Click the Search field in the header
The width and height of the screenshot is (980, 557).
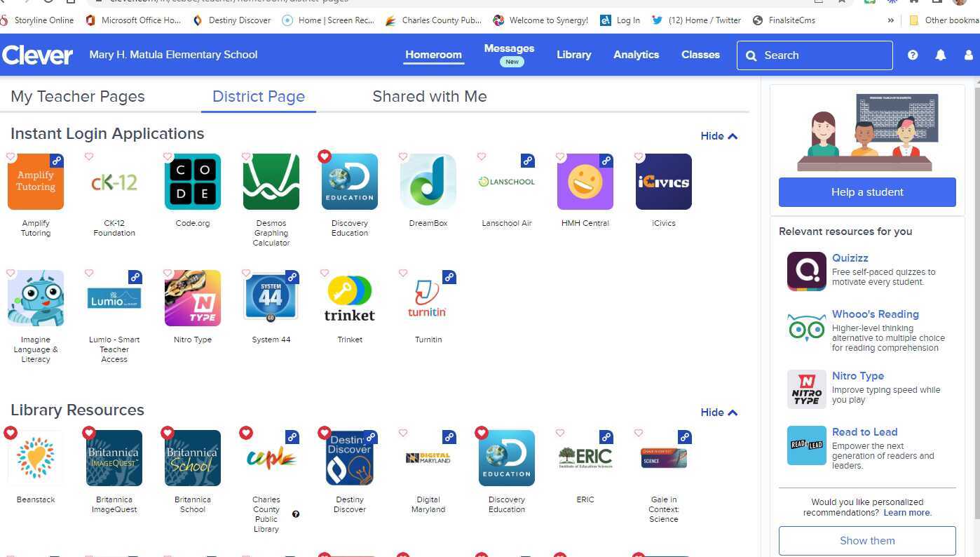(x=815, y=55)
